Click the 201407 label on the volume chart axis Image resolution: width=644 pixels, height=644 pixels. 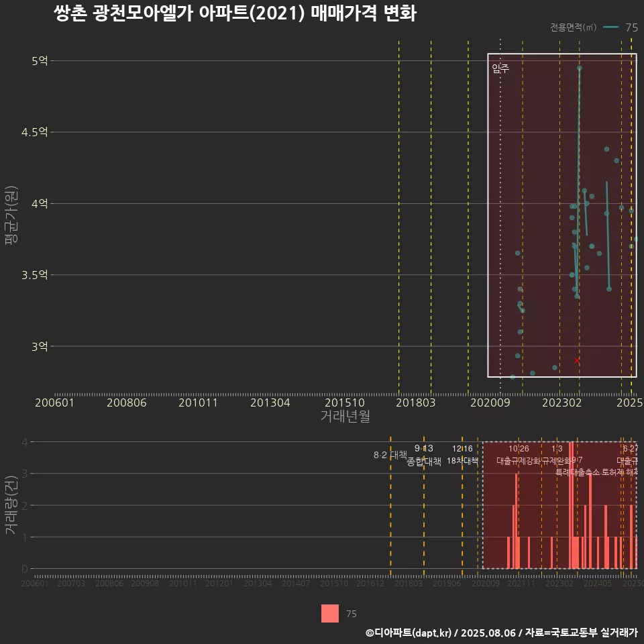[296, 583]
